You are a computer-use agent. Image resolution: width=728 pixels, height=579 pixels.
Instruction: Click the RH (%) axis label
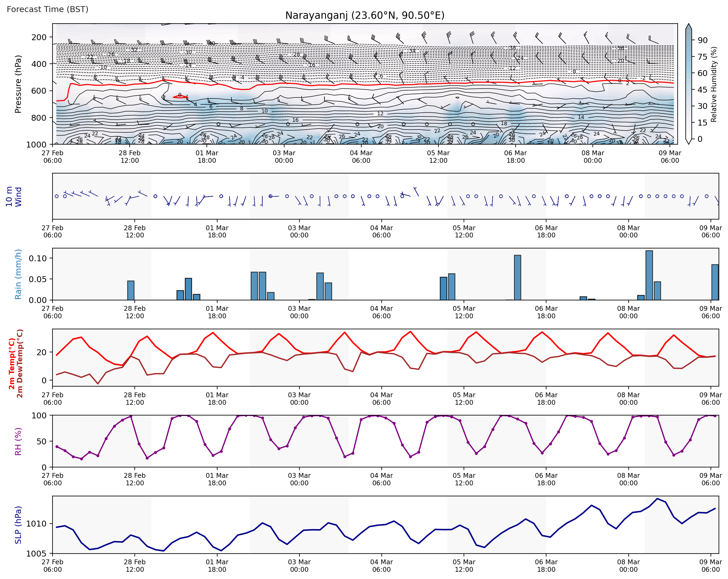(18, 441)
